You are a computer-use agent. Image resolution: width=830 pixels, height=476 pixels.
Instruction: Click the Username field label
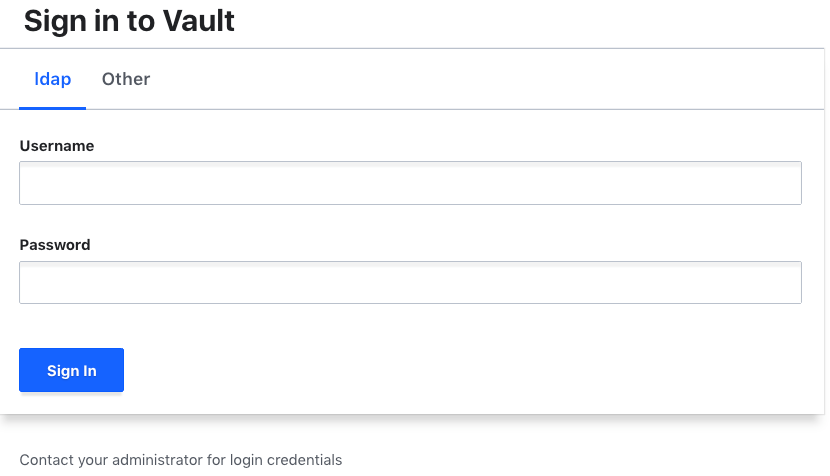pyautogui.click(x=57, y=146)
